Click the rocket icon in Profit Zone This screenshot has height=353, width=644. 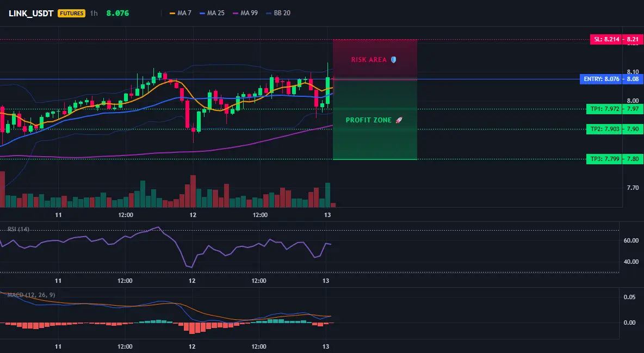(x=399, y=120)
